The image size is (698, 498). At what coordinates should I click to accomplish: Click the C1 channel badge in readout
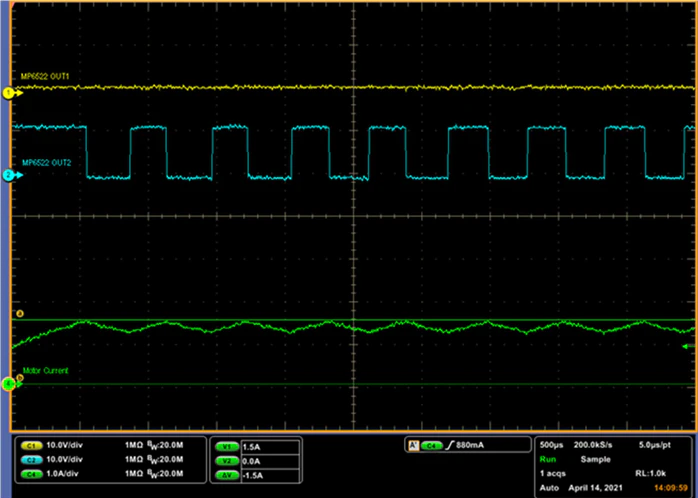[x=30, y=444]
